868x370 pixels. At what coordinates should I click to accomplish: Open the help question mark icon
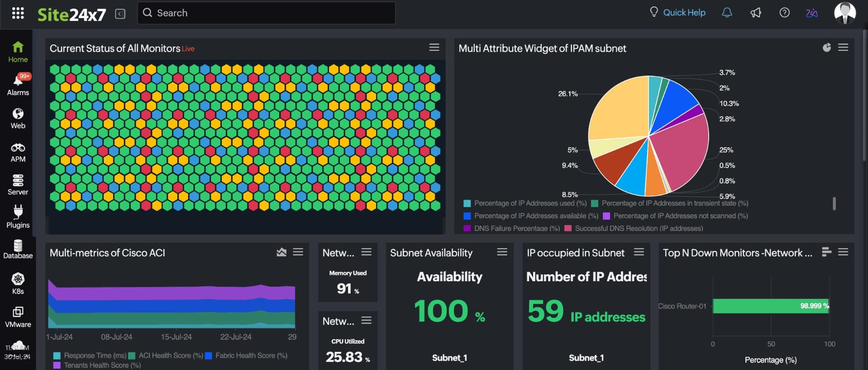point(784,13)
